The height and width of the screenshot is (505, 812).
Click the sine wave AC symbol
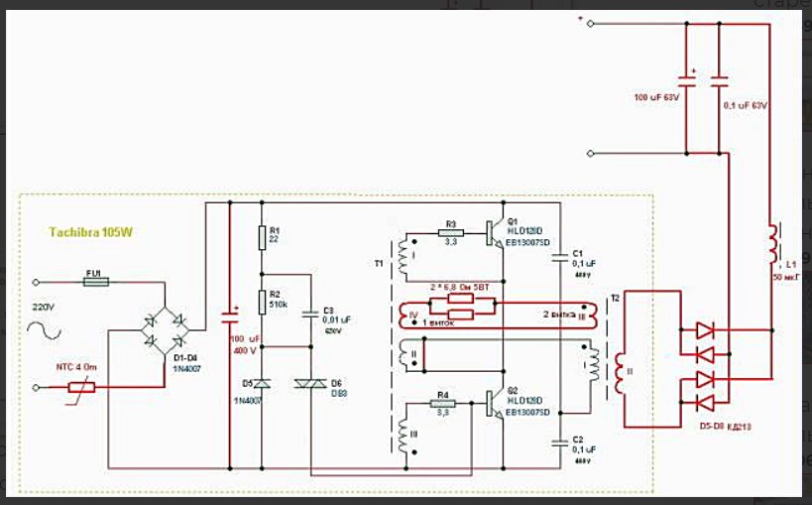tap(44, 330)
